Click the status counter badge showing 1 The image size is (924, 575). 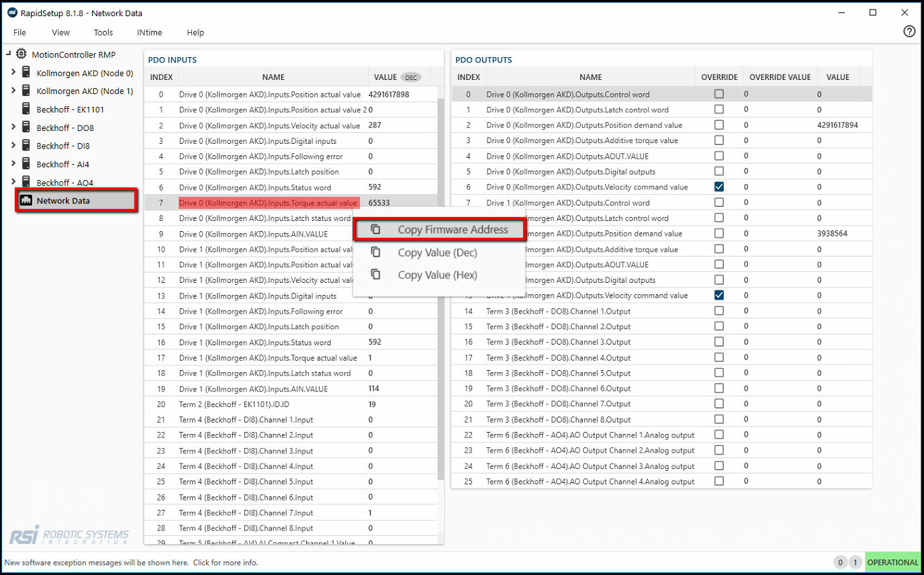coord(855,563)
